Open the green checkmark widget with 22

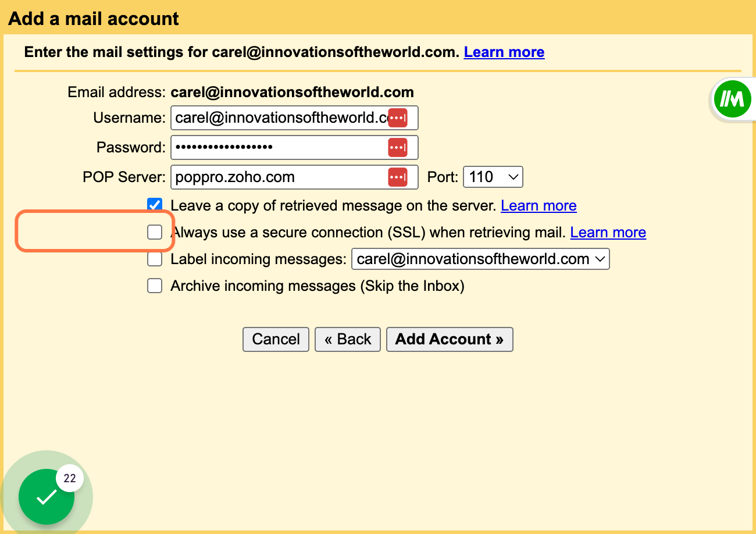pos(47,496)
